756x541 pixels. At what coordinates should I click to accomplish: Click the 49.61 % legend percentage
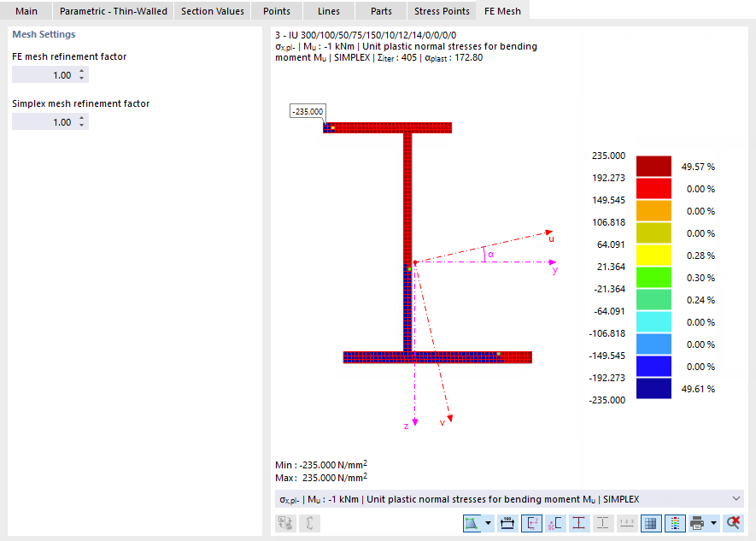click(x=698, y=389)
